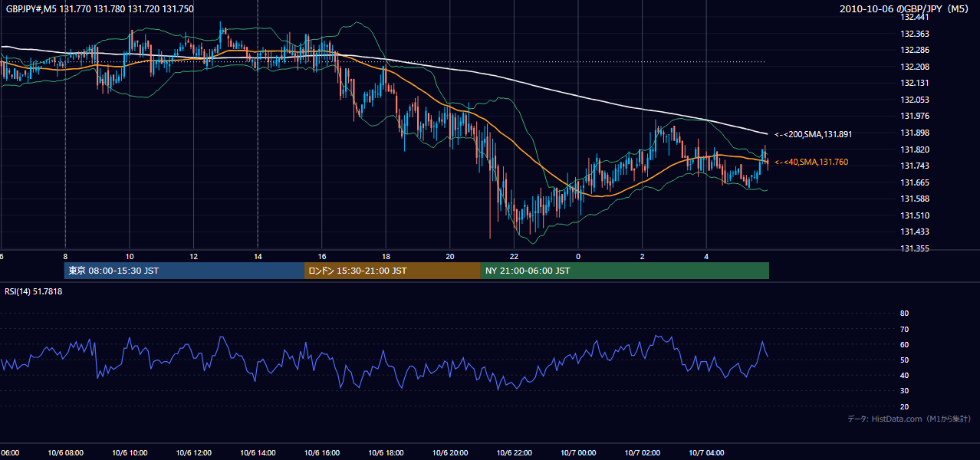Viewport: 980px width, 460px height.
Task: Click the 10/7 02:00 time axis label
Action: tap(643, 453)
